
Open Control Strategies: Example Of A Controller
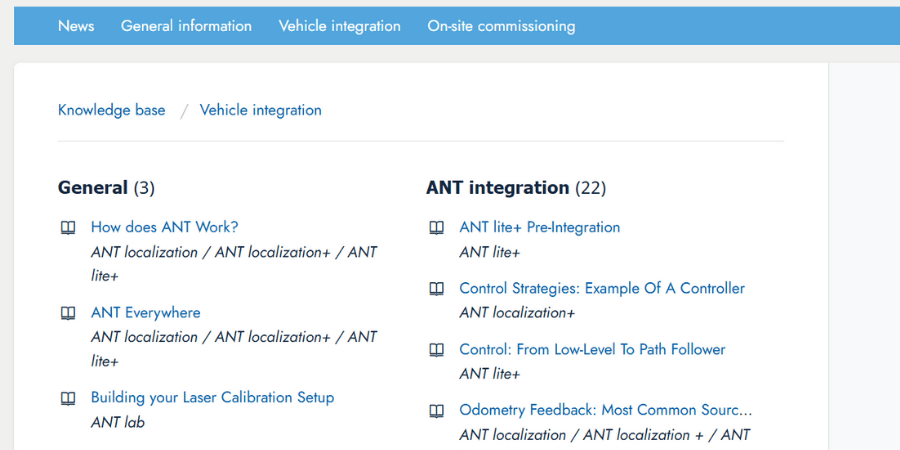click(602, 288)
